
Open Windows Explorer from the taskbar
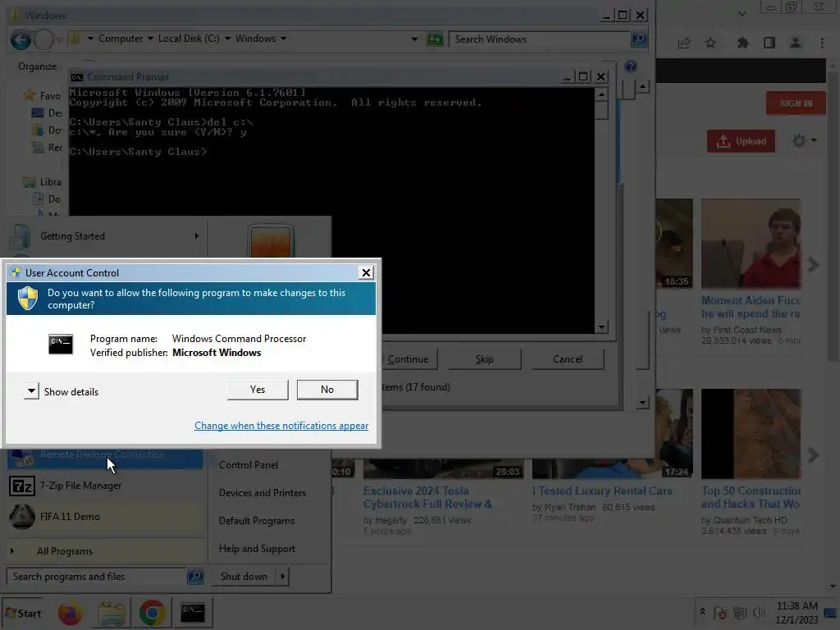(x=112, y=613)
